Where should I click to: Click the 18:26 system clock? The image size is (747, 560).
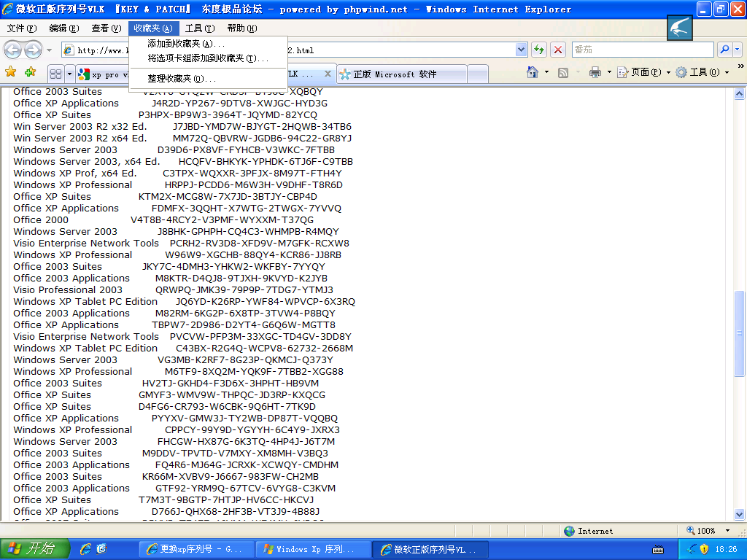(726, 550)
